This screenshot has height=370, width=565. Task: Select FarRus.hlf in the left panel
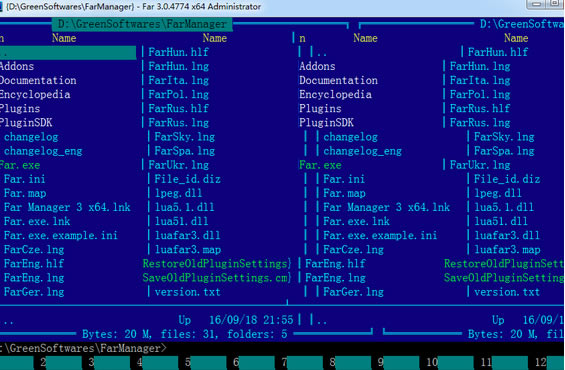[x=179, y=108]
